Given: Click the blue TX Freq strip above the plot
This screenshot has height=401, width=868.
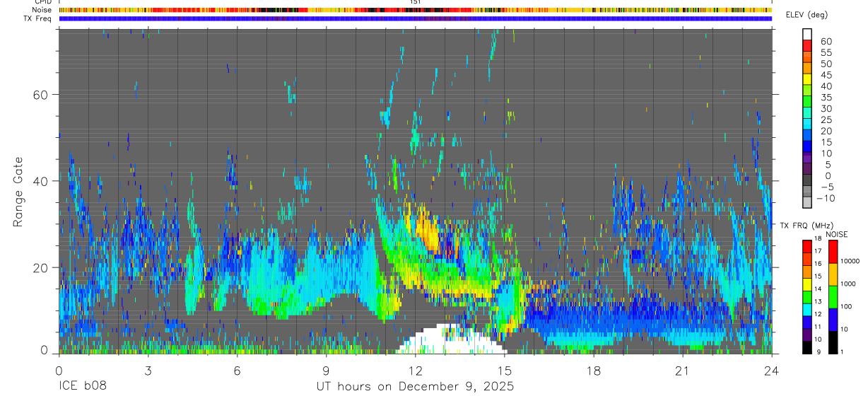Looking at the screenshot, I should 415,18.
